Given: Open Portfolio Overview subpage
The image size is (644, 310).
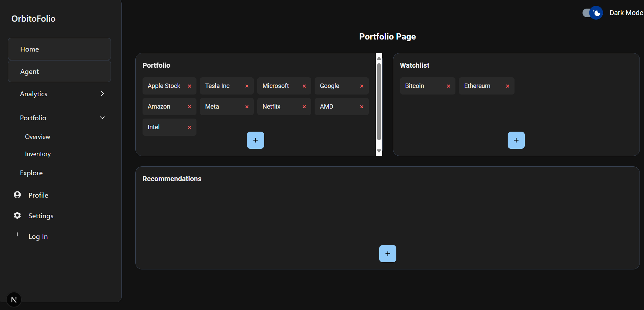Looking at the screenshot, I should click(37, 137).
